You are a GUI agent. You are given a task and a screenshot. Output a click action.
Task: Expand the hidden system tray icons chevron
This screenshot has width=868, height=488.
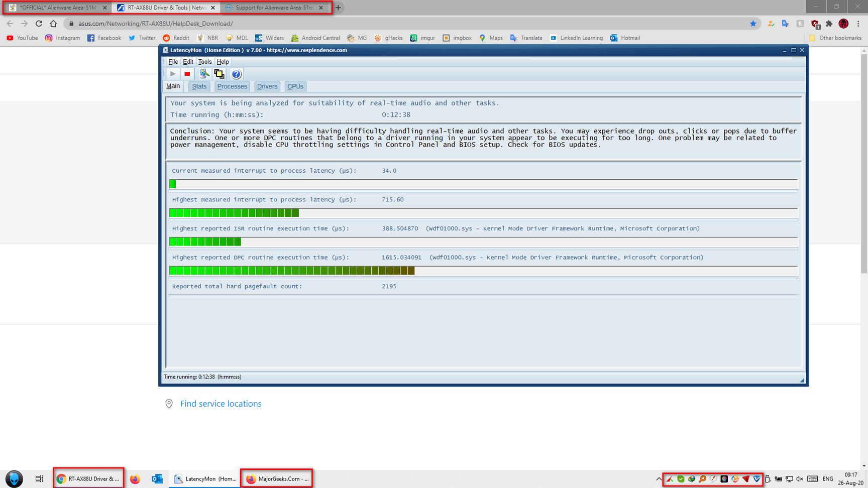(x=659, y=479)
